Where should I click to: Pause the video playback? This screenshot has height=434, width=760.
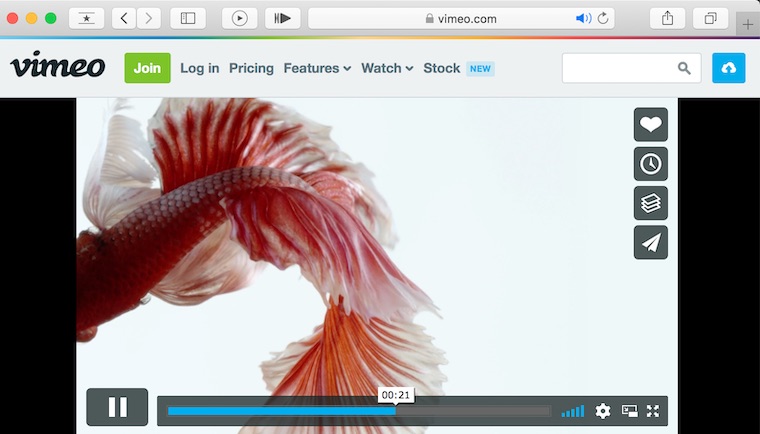(x=117, y=407)
